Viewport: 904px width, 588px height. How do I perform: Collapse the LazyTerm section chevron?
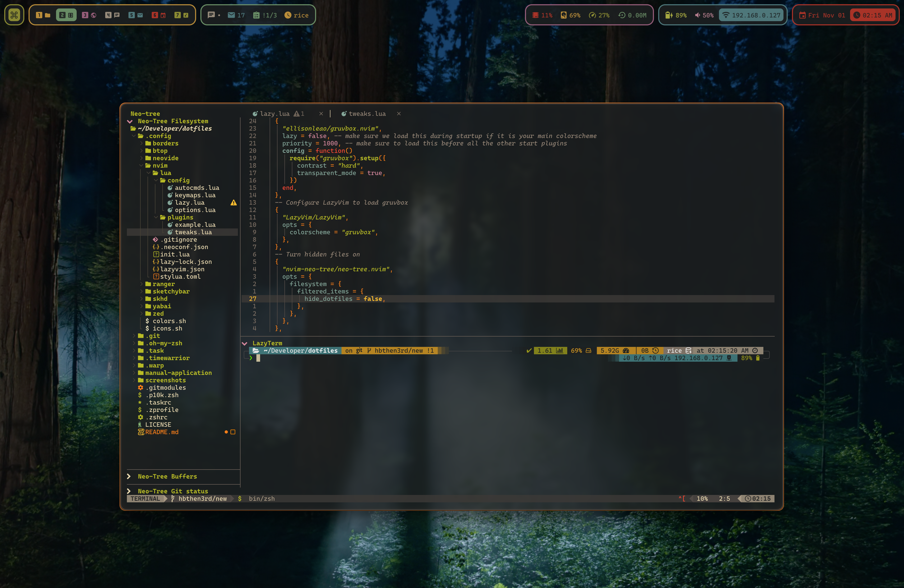tap(245, 343)
